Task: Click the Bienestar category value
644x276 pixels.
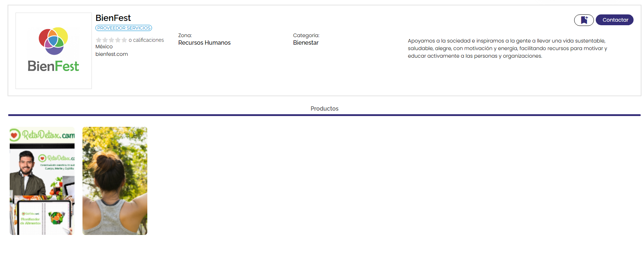Action: tap(306, 43)
